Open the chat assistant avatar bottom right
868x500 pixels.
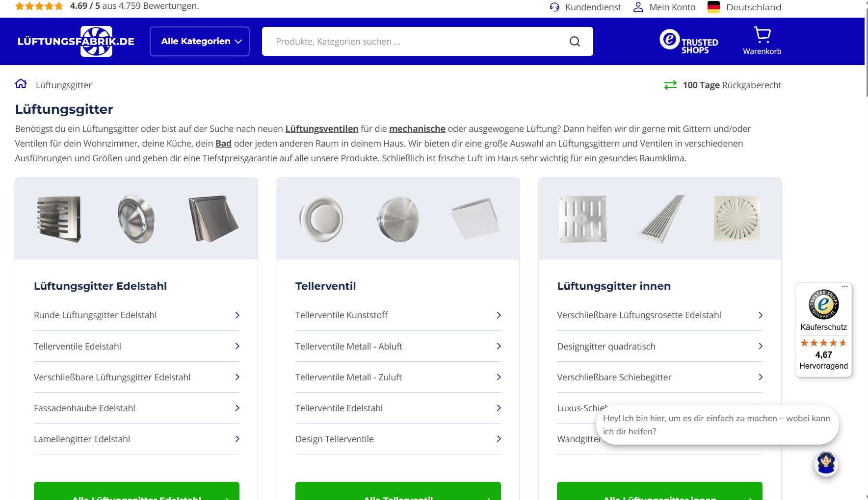(826, 463)
